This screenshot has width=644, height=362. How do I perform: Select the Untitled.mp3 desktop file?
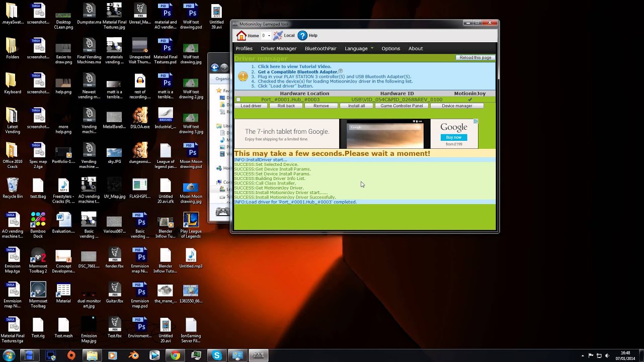191,258
